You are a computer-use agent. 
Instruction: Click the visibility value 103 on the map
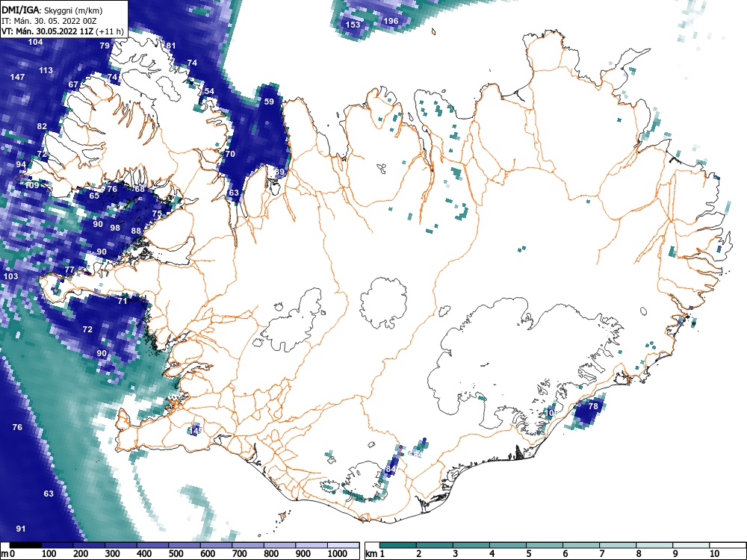pos(10,276)
